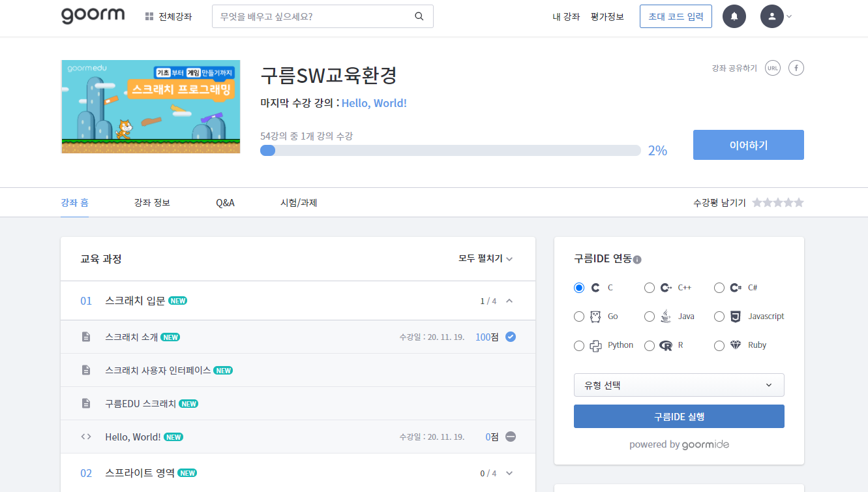Image resolution: width=868 pixels, height=492 pixels.
Task: Click the 초대 코드 입력 button
Action: coord(676,16)
